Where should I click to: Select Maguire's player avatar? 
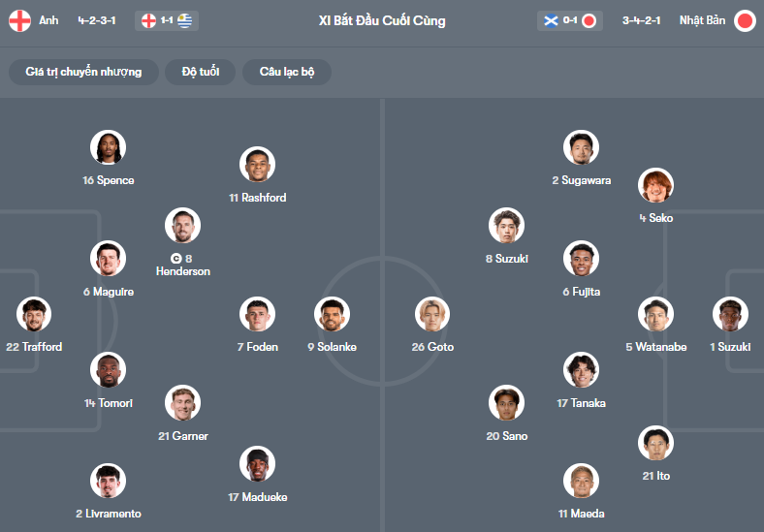tap(108, 259)
